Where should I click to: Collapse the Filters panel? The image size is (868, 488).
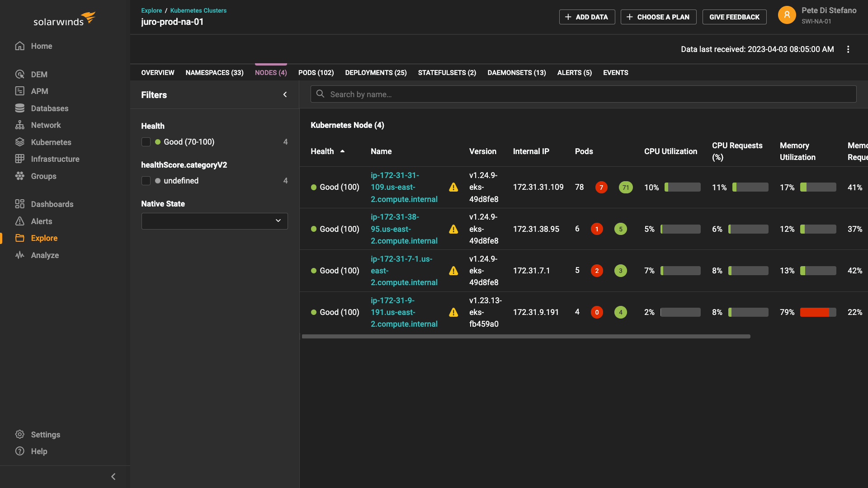click(x=285, y=94)
